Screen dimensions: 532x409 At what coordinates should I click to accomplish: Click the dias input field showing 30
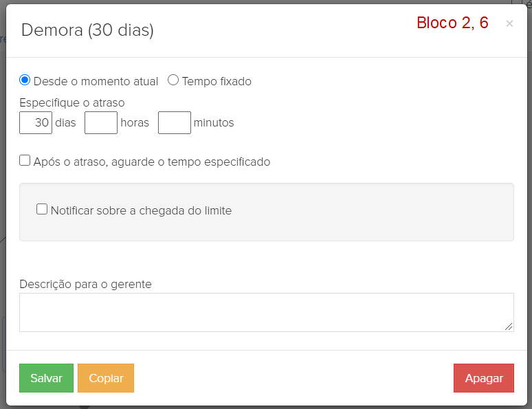pos(36,123)
